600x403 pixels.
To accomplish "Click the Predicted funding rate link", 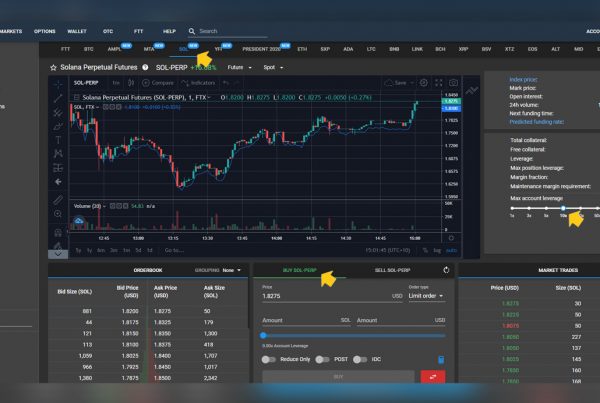I will pyautogui.click(x=536, y=122).
